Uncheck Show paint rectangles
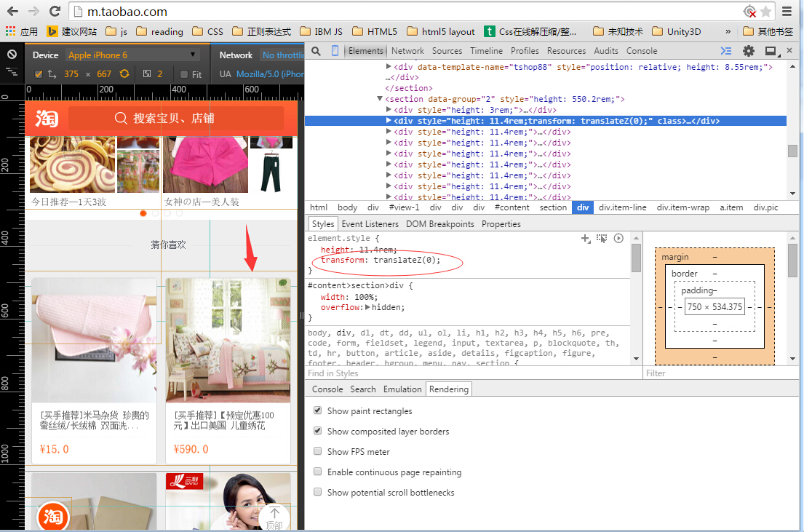This screenshot has width=804, height=532. pyautogui.click(x=317, y=410)
